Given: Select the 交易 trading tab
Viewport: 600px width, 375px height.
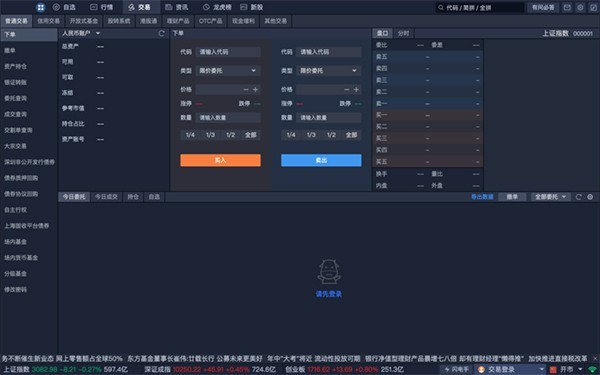Looking at the screenshot, I should point(139,7).
